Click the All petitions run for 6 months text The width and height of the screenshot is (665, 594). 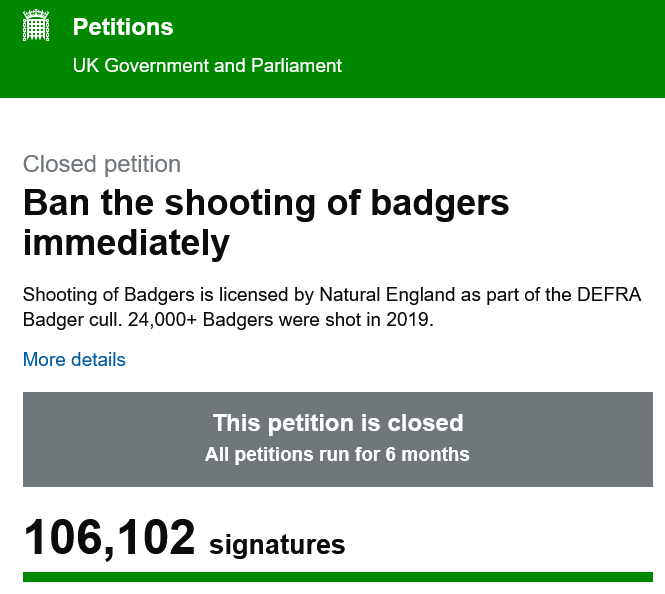338,454
